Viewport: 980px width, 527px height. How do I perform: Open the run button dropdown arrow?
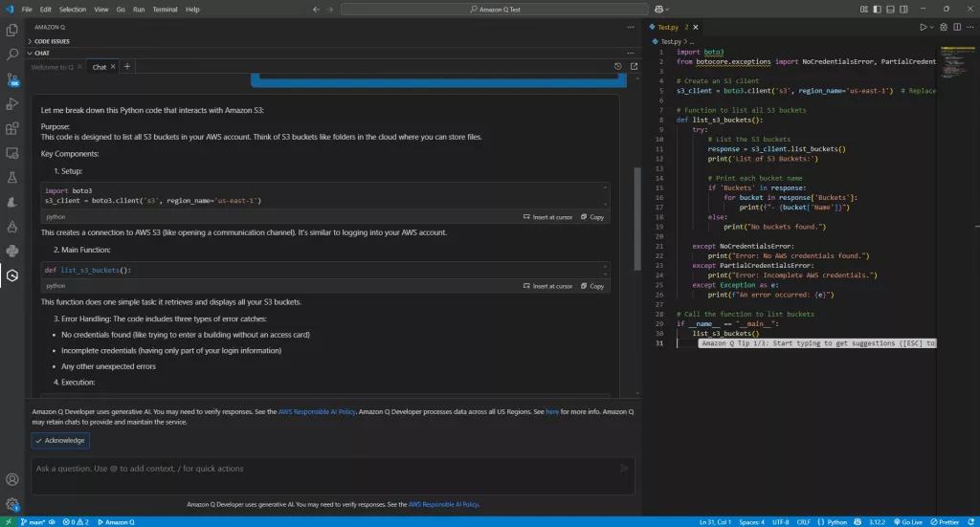[933, 28]
